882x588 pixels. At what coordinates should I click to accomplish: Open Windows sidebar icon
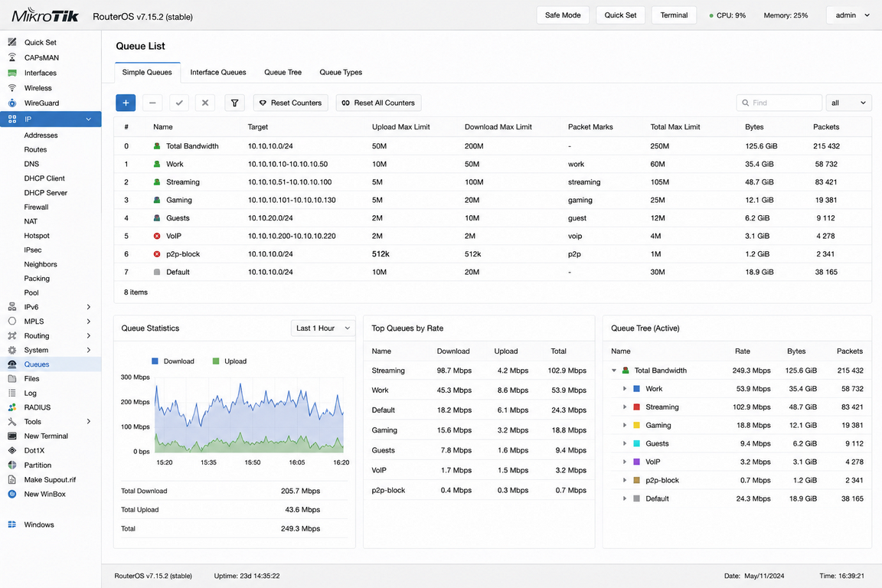point(11,524)
